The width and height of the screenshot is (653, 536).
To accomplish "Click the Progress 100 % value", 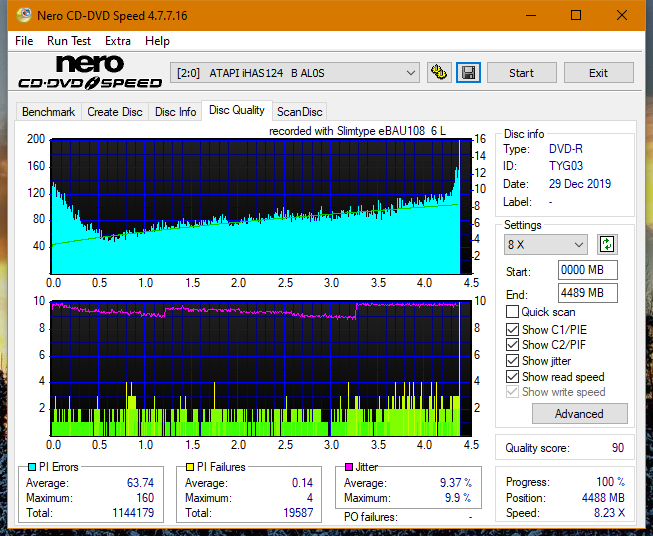I will click(611, 482).
